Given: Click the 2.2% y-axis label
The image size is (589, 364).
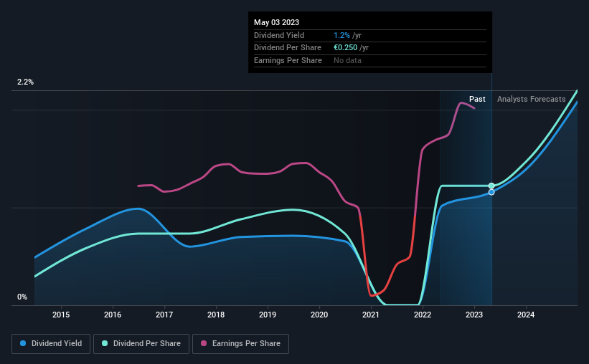Looking at the screenshot, I should [25, 82].
